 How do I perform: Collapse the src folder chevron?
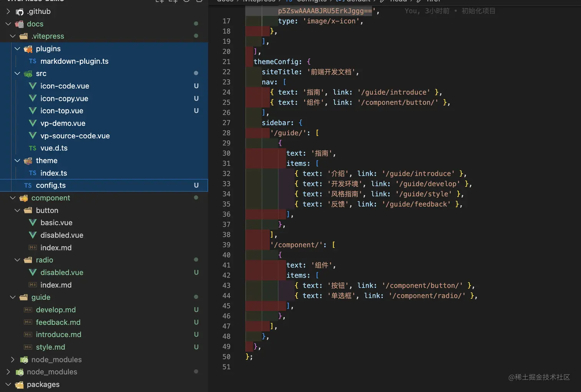pos(17,73)
